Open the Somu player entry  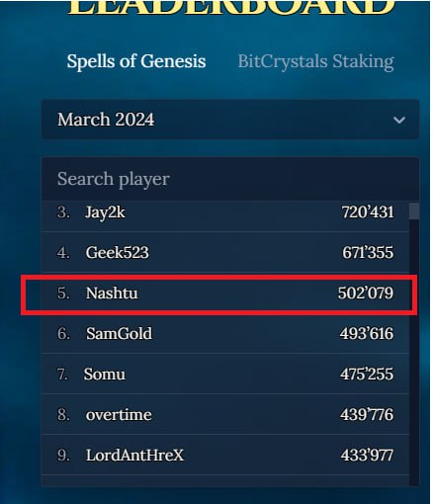tap(225, 374)
